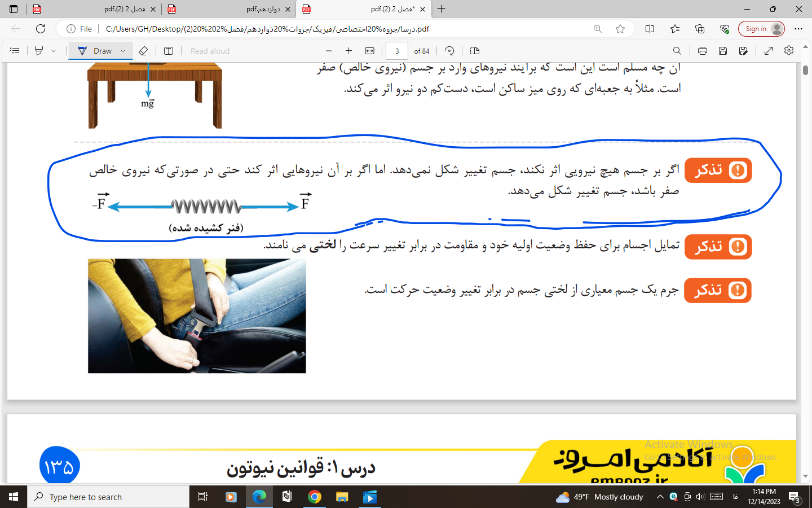
Task: Select the Erase tool
Action: click(143, 51)
